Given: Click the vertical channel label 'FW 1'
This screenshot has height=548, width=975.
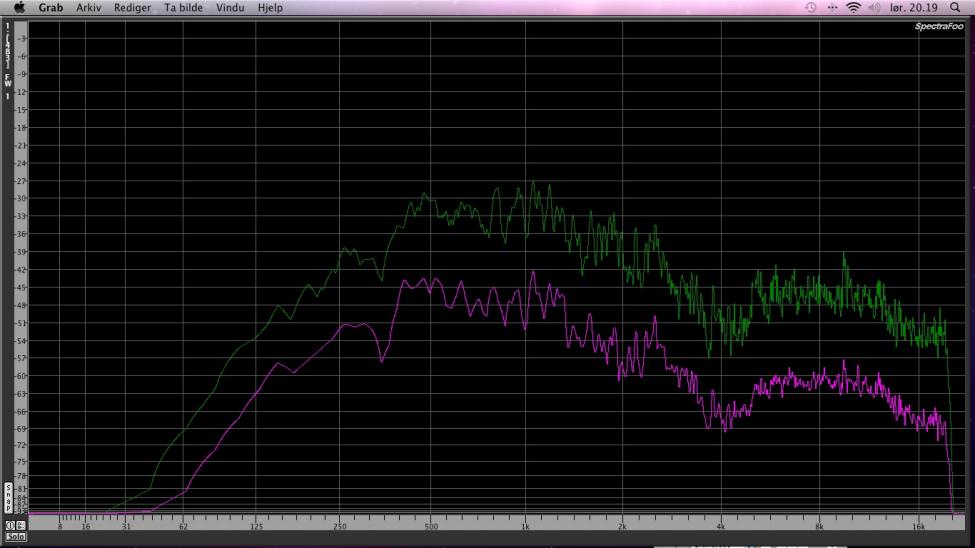Looking at the screenshot, I should click(8, 86).
